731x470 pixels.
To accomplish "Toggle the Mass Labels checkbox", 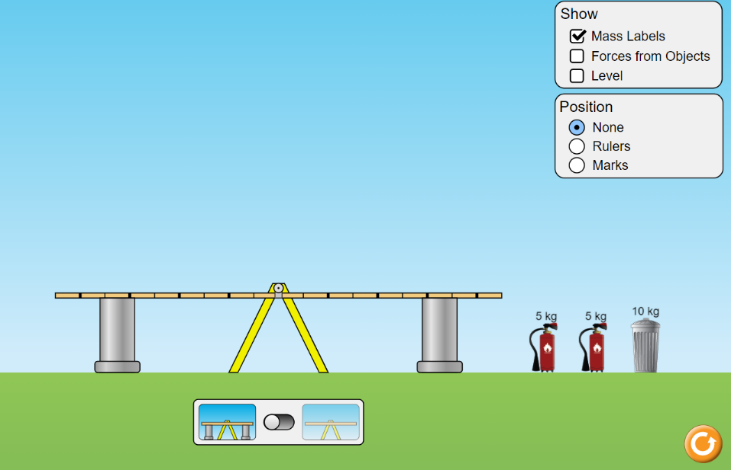I will (577, 36).
